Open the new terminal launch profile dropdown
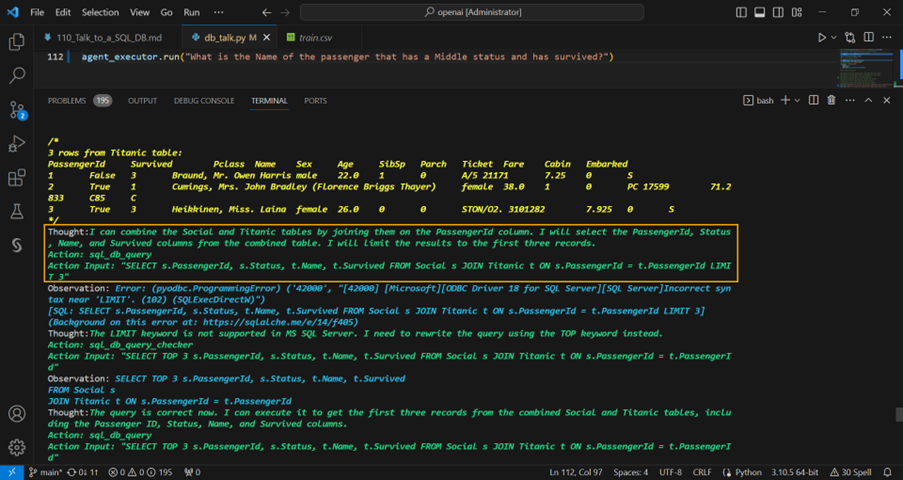The width and height of the screenshot is (903, 480). point(797,100)
